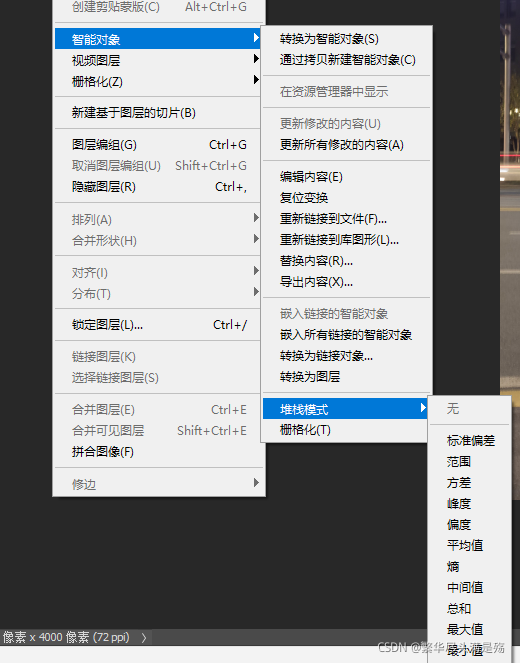Choose 编辑内容(E)

346,177
